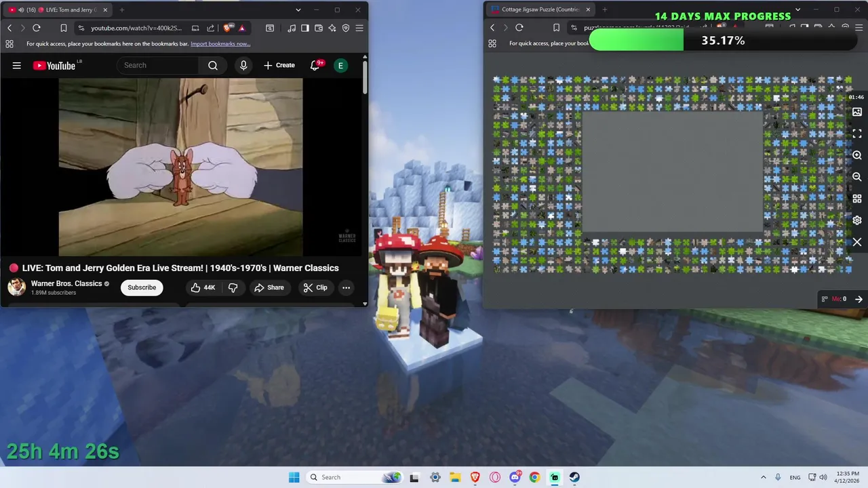Reload the YouTube page
Screen dimensions: 868x488
pos(37,28)
